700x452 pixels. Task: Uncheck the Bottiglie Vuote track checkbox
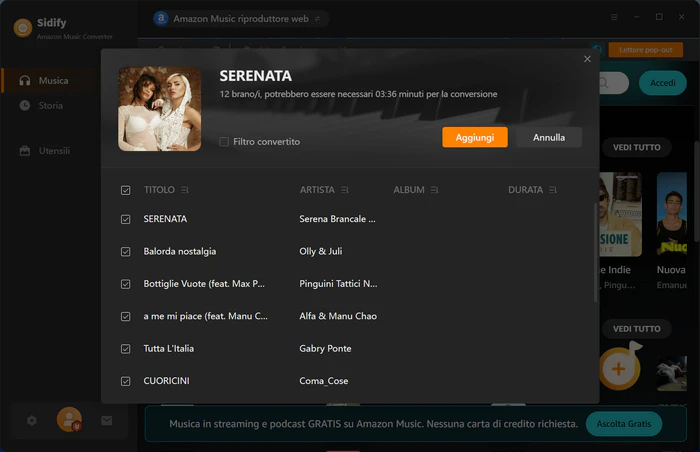coord(125,284)
